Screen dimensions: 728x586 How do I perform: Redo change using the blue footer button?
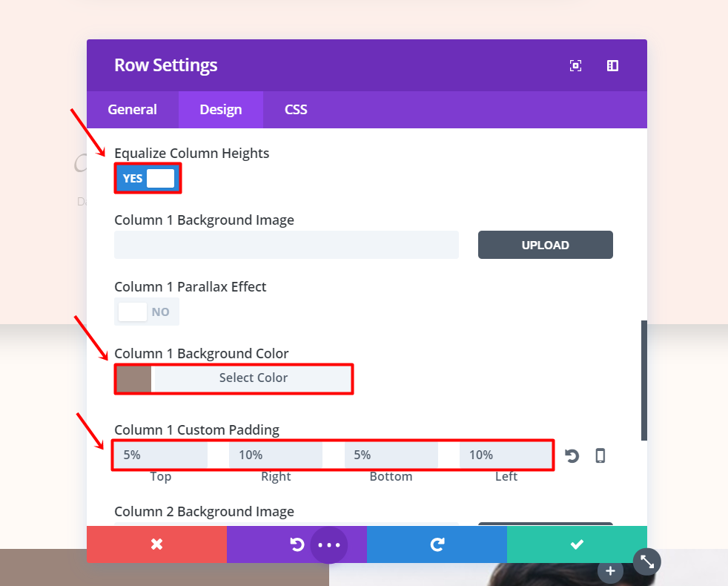click(x=437, y=544)
